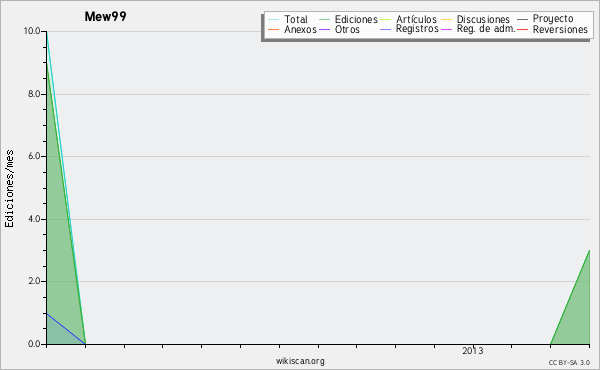
Task: Select the Proyecto legend entry
Action: pyautogui.click(x=545, y=19)
